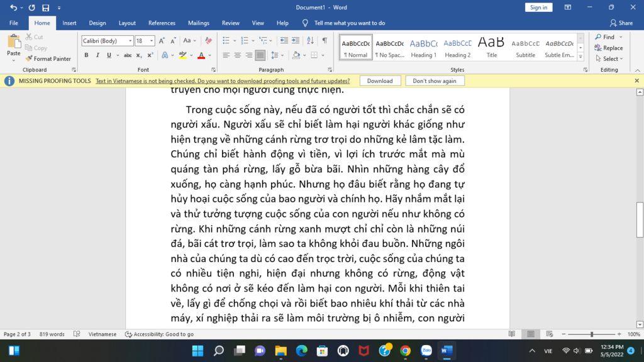Viewport: 644px width, 362px height.
Task: Click Replace in Editing group
Action: point(609,48)
